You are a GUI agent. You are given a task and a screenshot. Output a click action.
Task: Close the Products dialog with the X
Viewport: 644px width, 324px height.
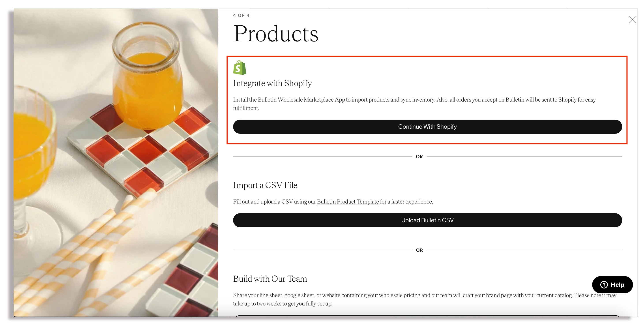[632, 20]
